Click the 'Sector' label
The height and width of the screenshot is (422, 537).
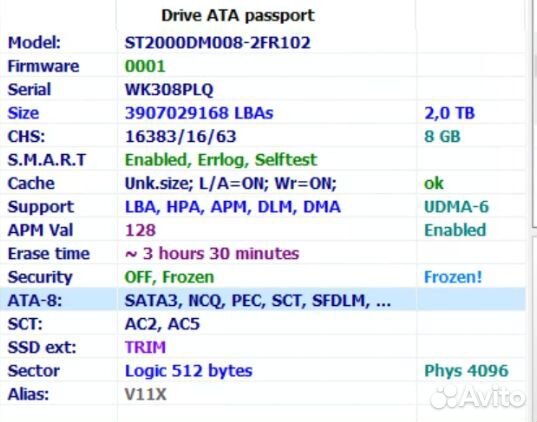(x=34, y=371)
